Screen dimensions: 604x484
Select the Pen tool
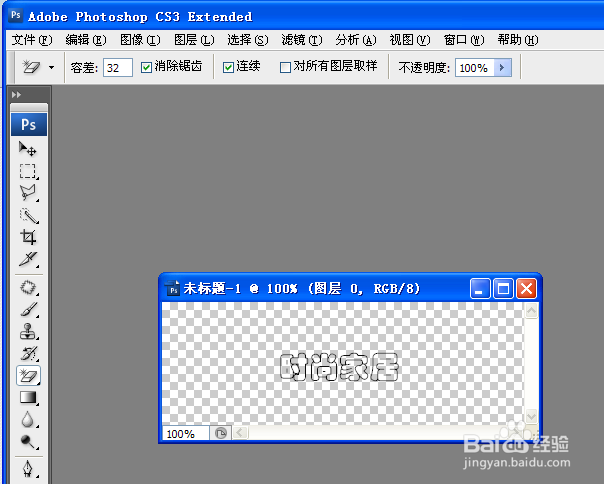tap(28, 469)
